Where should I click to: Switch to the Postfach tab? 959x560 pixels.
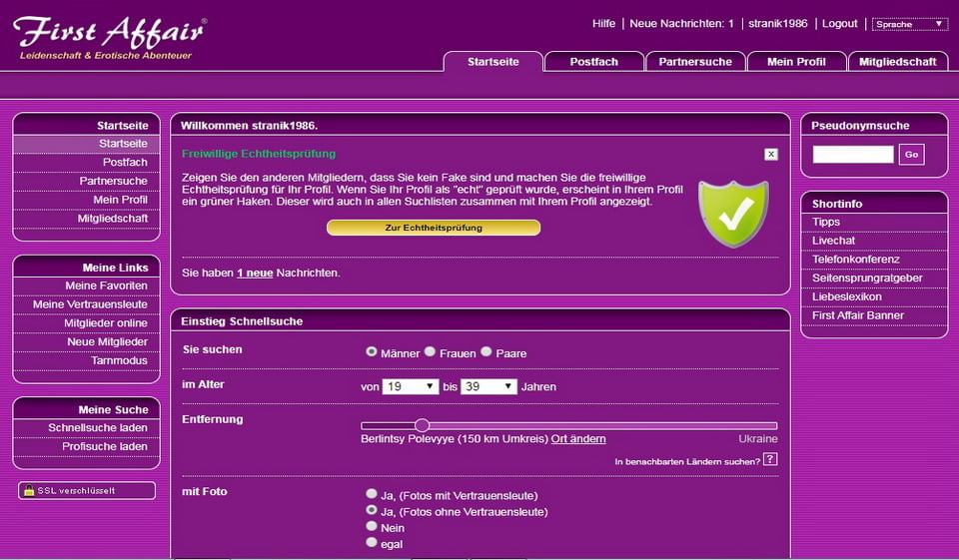click(x=593, y=62)
